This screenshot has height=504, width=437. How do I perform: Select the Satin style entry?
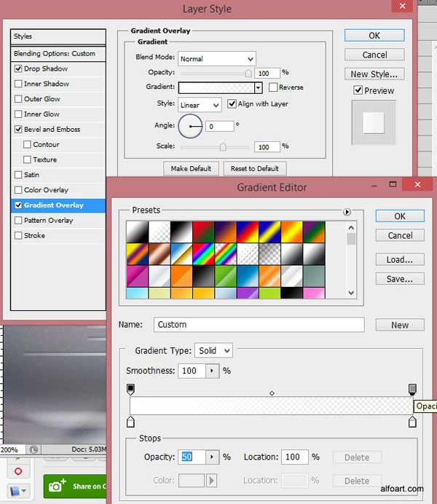click(x=31, y=175)
